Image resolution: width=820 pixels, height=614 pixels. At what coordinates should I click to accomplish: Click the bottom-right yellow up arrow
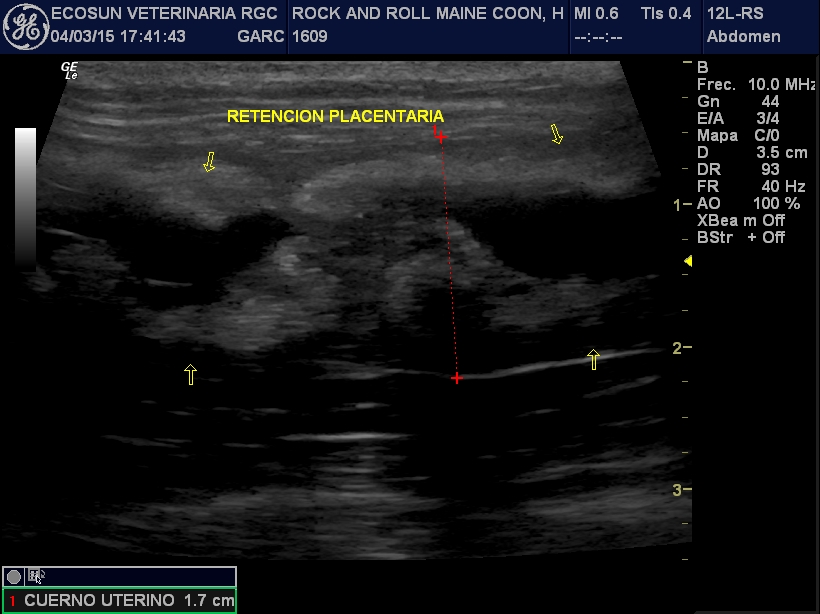(594, 360)
